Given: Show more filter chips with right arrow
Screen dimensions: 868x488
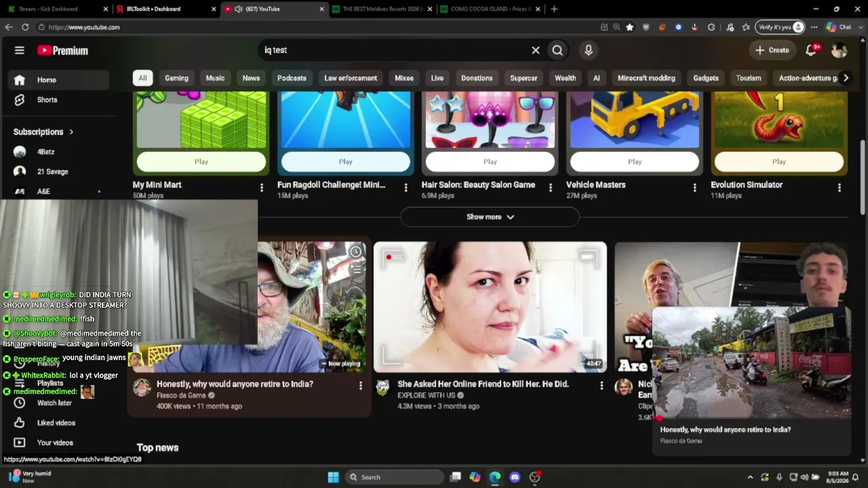Looking at the screenshot, I should click(846, 78).
